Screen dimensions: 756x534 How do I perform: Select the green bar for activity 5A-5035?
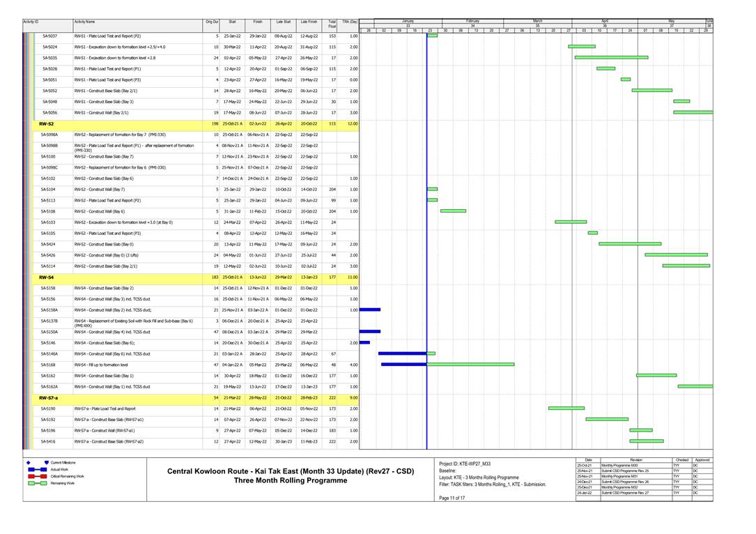pyautogui.click(x=611, y=57)
